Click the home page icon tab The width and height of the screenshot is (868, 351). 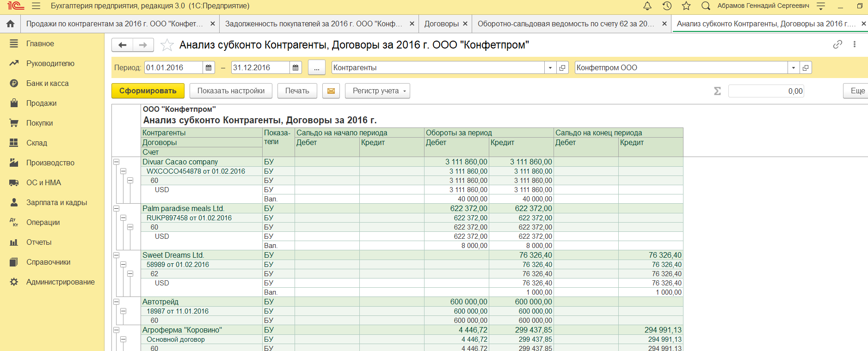click(x=10, y=24)
